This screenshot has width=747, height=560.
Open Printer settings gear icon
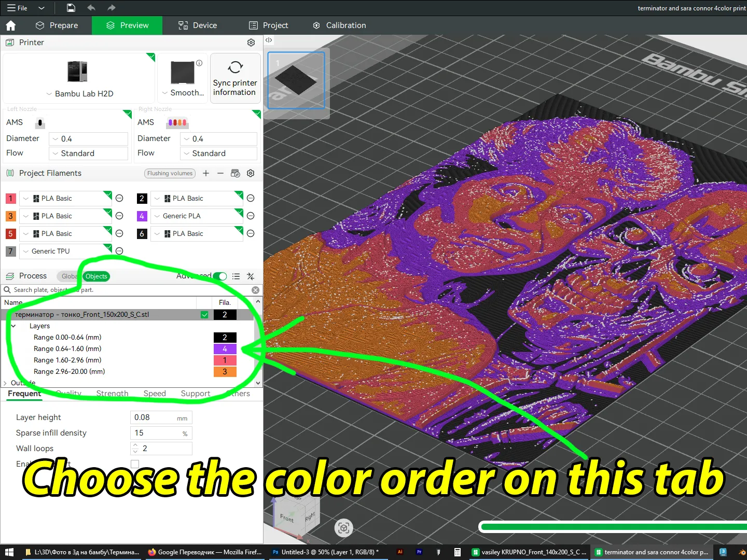click(x=251, y=43)
